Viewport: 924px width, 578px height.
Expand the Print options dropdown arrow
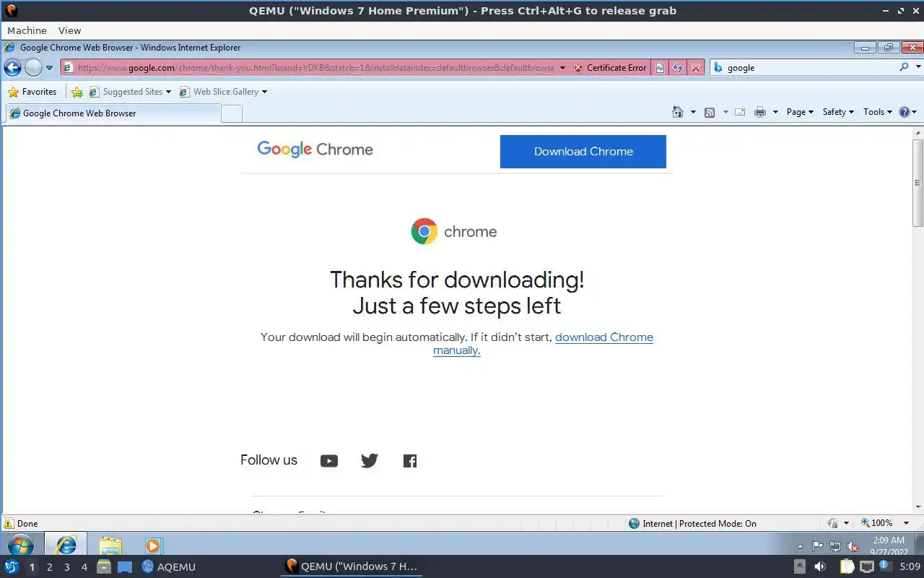(x=775, y=112)
